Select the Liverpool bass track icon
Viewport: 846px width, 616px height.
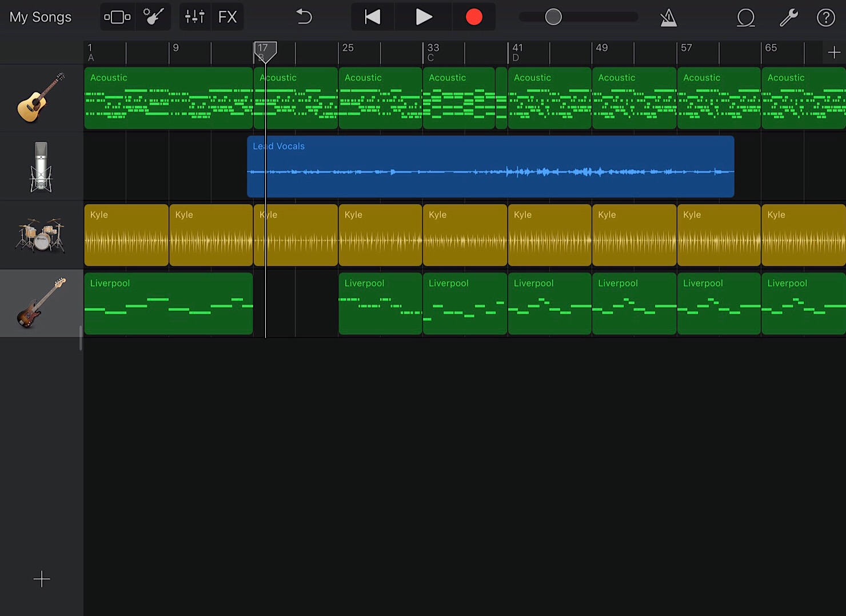coord(41,303)
